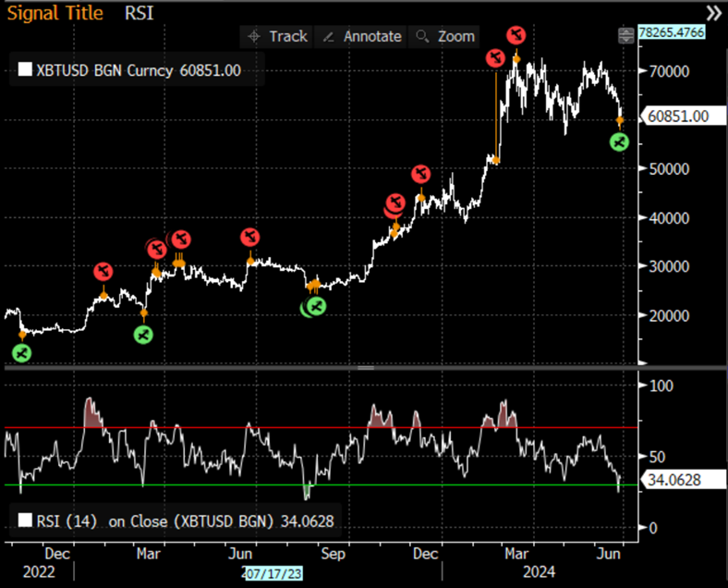The height and width of the screenshot is (588, 728).
Task: Expand panel with double chevron arrows
Action: pos(714,13)
